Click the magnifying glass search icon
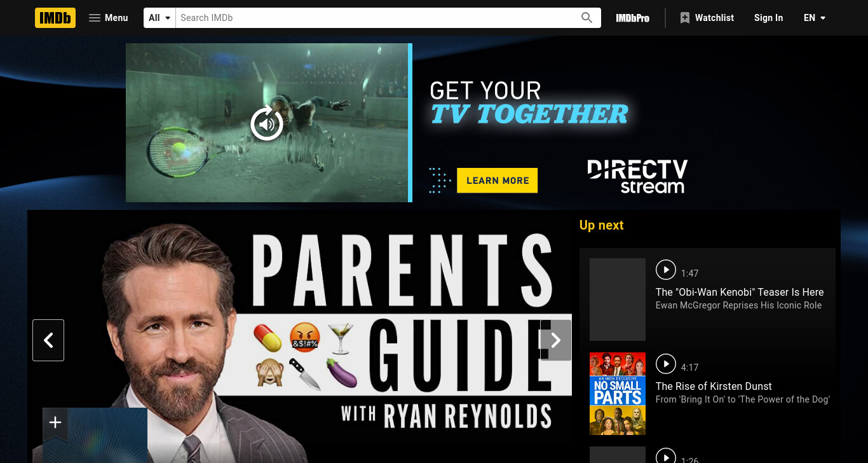Screen dimensions: 868x463 click(587, 18)
